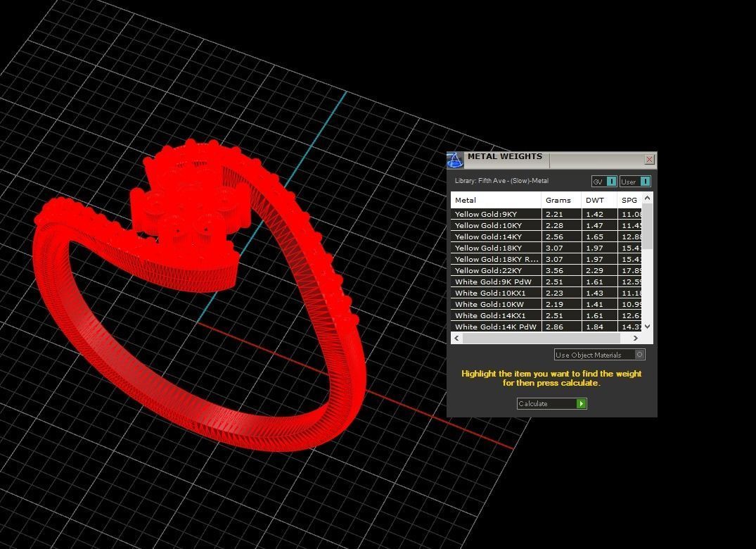This screenshot has height=549, width=756.
Task: Click the vertical scrollbar thumb
Action: coord(648,227)
